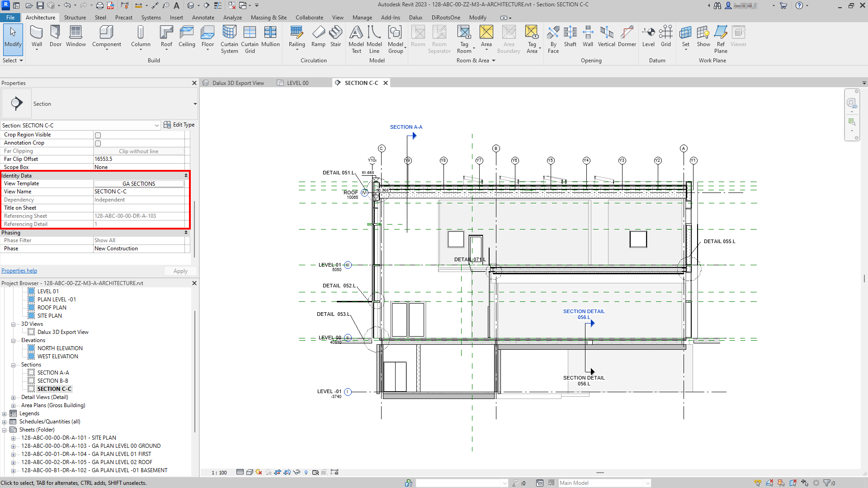Viewport: 868px width, 488px height.
Task: Open the Section instance selector dropdown
Action: (x=156, y=126)
